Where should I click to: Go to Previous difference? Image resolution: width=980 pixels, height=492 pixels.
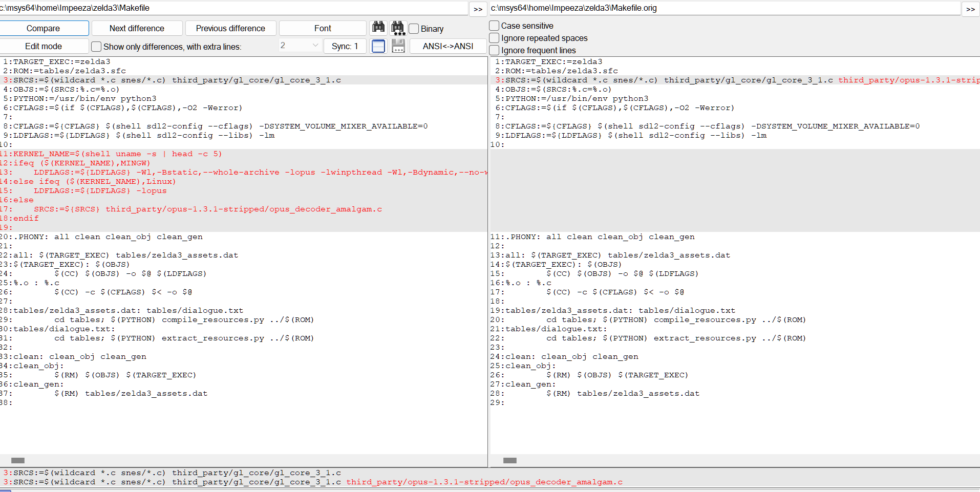point(230,28)
